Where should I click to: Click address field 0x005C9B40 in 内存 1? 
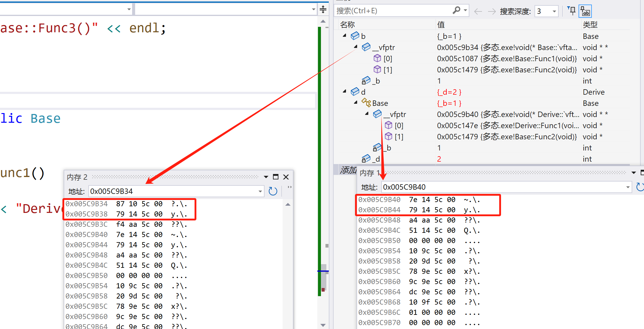(503, 187)
